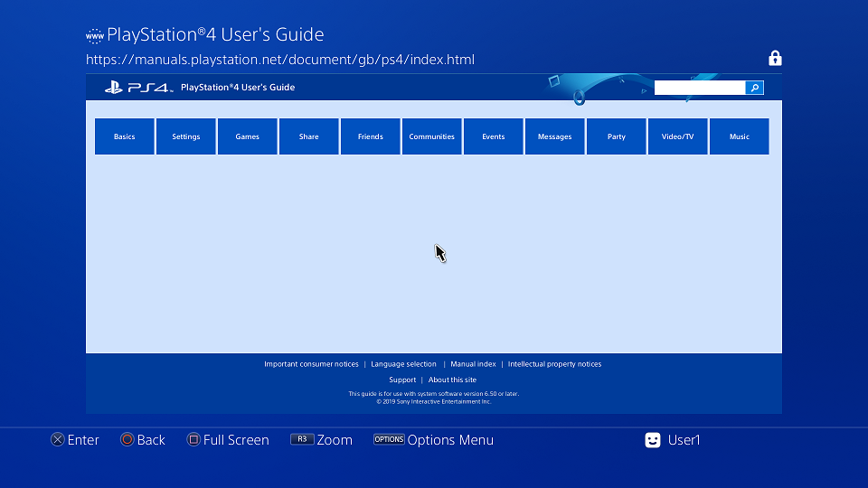
Task: Click the 2019 Sony copyright text
Action: pyautogui.click(x=433, y=401)
